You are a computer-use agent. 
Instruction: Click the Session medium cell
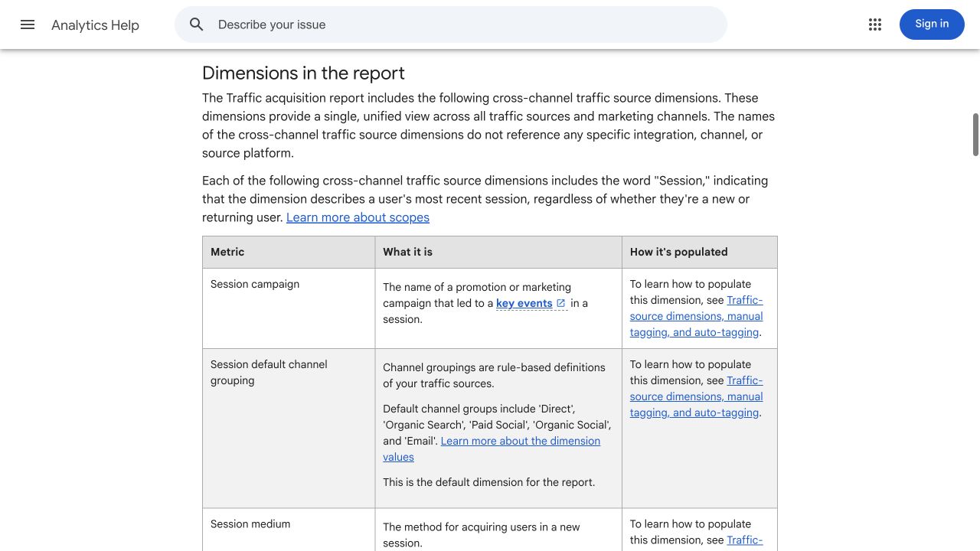point(289,530)
